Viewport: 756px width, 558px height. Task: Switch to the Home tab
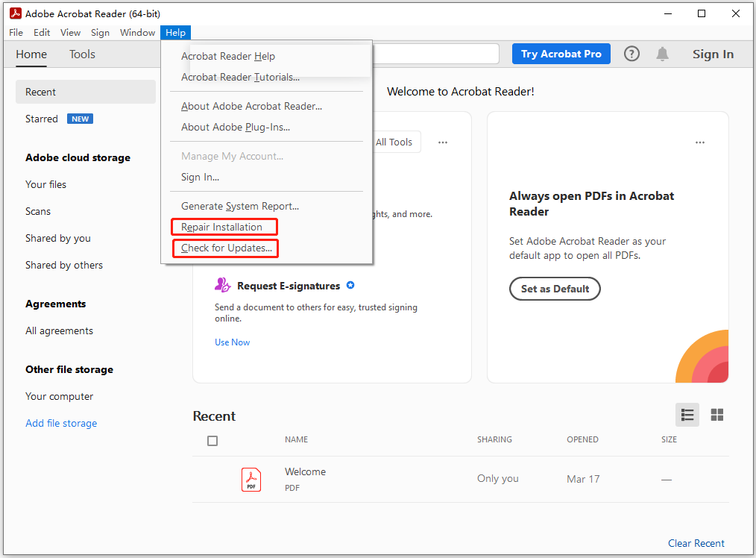point(31,54)
